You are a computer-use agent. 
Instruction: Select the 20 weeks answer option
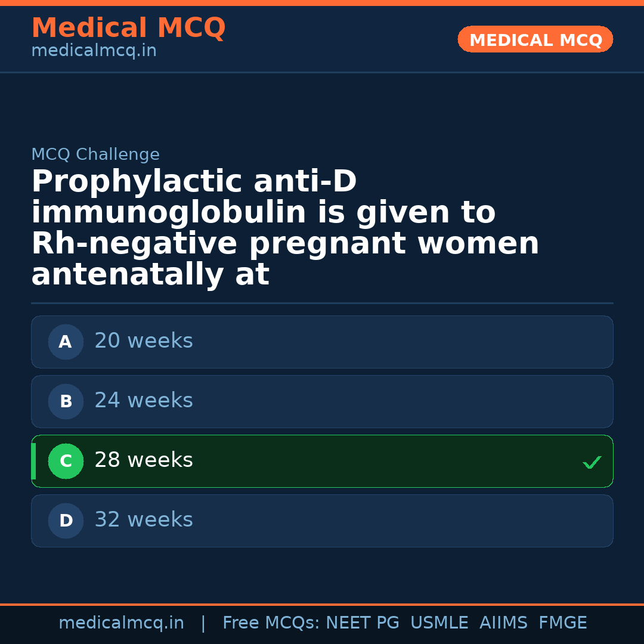[322, 342]
